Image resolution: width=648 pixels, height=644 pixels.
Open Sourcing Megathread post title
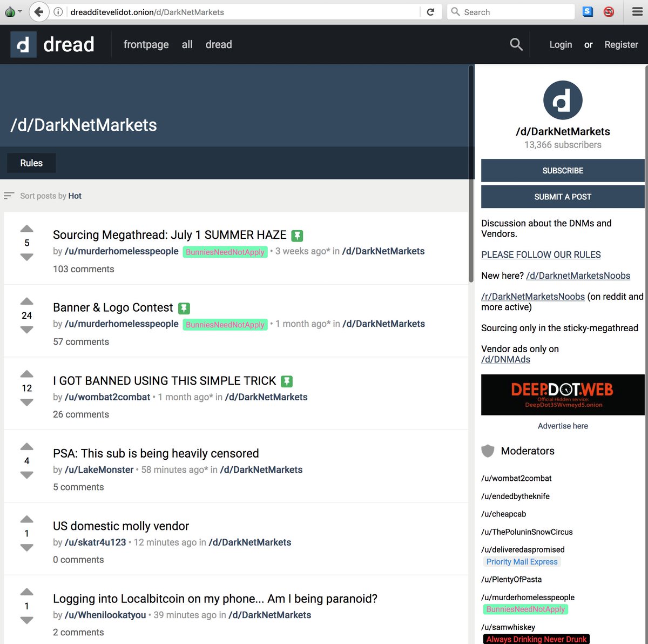tap(170, 235)
